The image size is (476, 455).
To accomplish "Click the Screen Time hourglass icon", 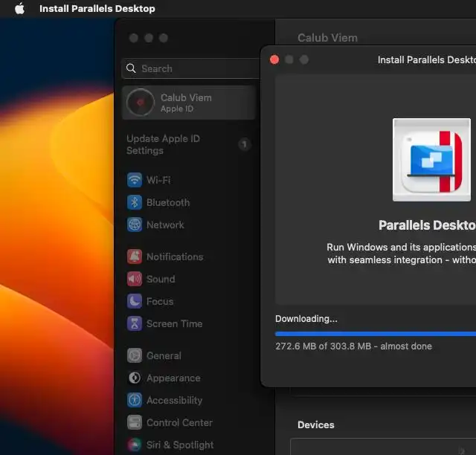I will [135, 323].
